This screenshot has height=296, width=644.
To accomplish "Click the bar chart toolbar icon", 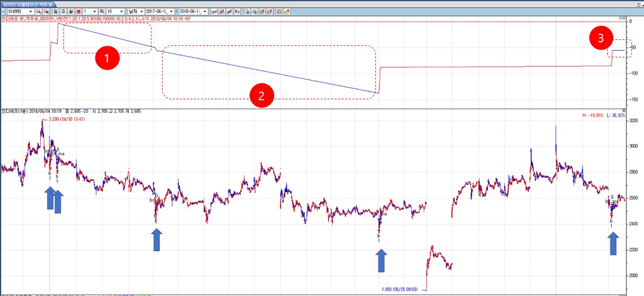I will pyautogui.click(x=229, y=11).
